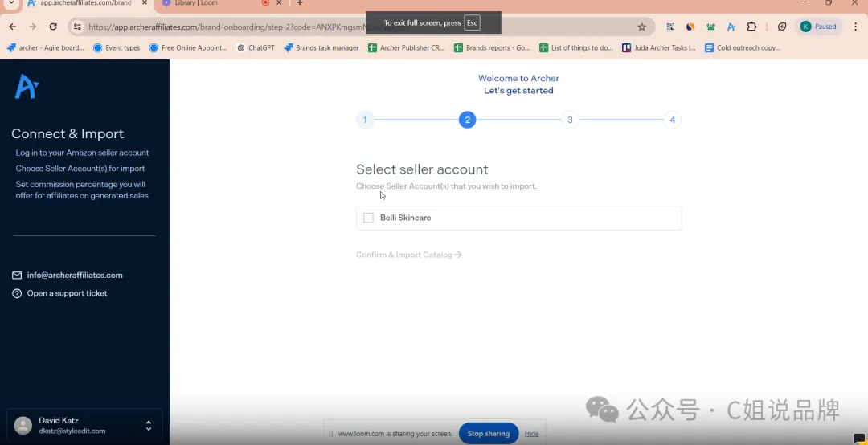This screenshot has width=868, height=445.
Task: Open site information icon in address bar
Action: (77, 27)
